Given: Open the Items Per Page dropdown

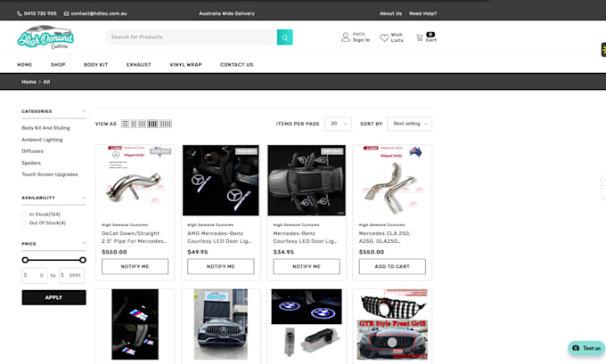Looking at the screenshot, I should (338, 124).
